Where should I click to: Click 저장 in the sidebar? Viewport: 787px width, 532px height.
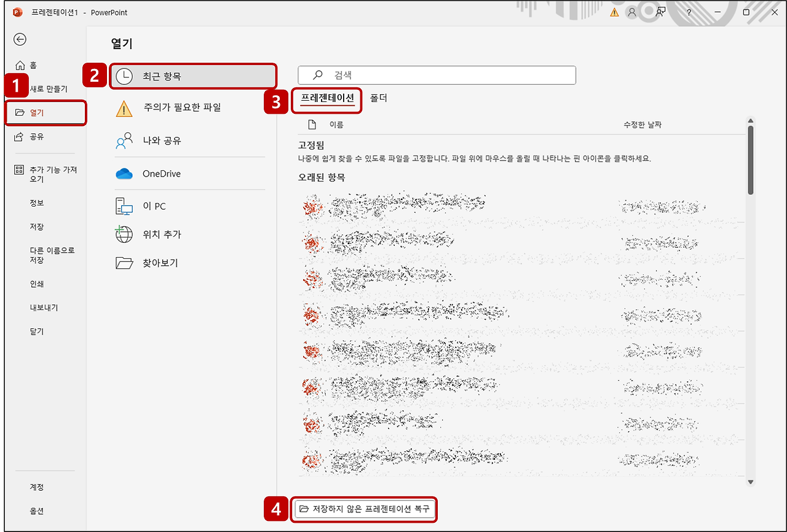37,227
